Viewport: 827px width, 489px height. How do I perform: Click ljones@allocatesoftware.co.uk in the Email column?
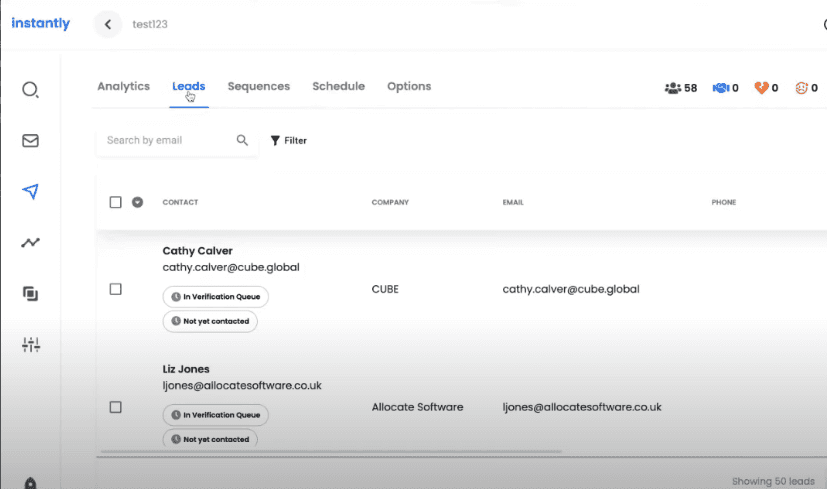582,407
